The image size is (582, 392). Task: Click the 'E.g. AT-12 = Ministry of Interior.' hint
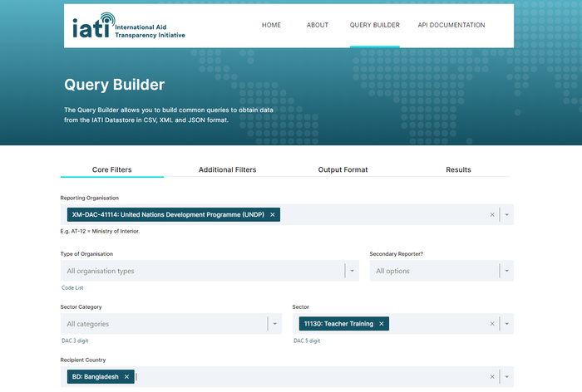(x=101, y=231)
